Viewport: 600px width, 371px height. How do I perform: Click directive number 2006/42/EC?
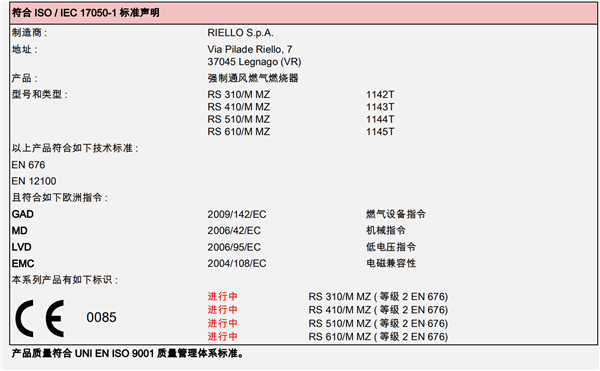[x=234, y=231]
